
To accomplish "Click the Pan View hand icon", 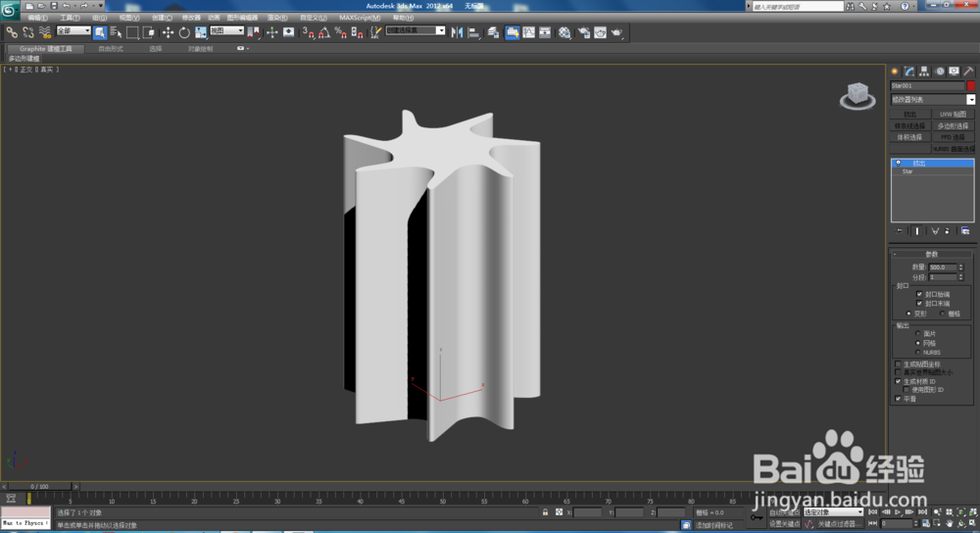I will click(950, 523).
